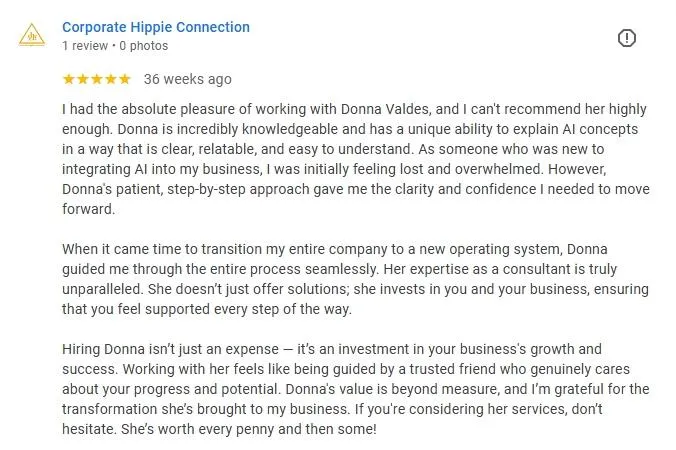This screenshot has width=676, height=450.
Task: Select the fifth gold rating star
Action: click(x=125, y=79)
